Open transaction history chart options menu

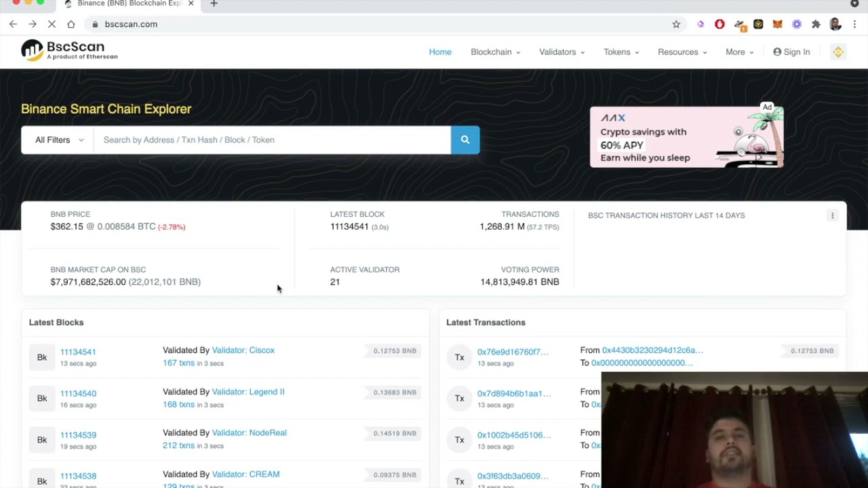[832, 216]
